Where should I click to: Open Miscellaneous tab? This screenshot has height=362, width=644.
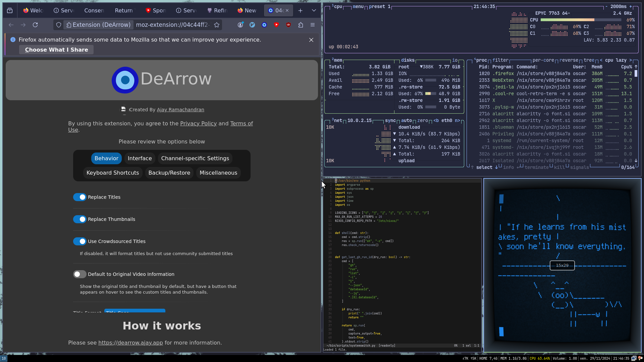tap(218, 173)
